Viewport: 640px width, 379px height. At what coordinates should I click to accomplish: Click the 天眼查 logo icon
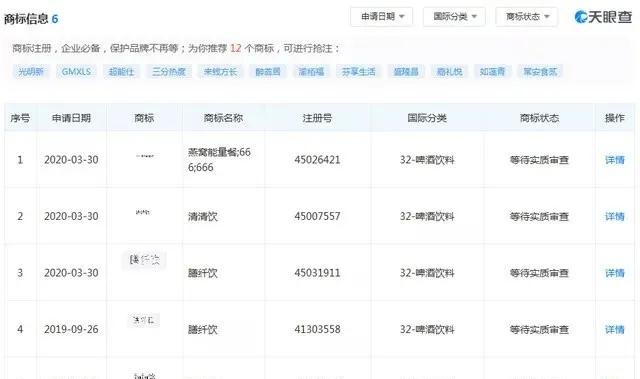[603, 17]
